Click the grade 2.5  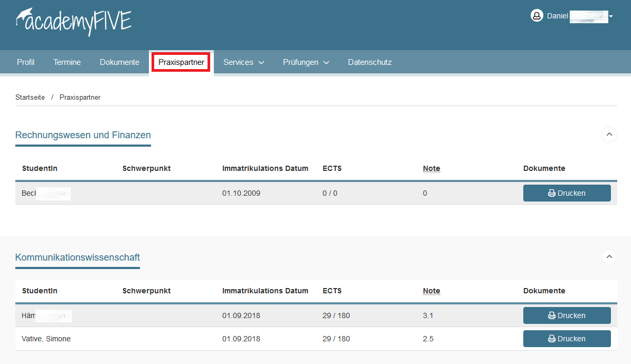(x=428, y=339)
